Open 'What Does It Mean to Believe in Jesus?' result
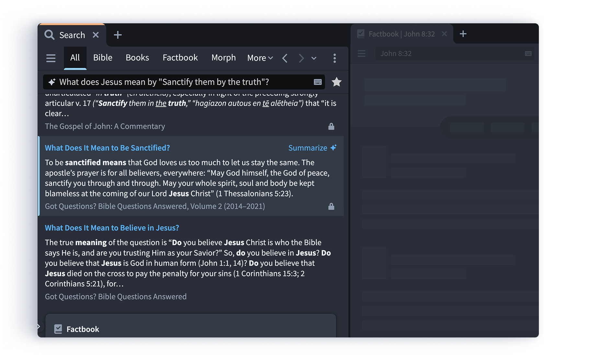Viewport: 614px width, 364px height. (112, 228)
